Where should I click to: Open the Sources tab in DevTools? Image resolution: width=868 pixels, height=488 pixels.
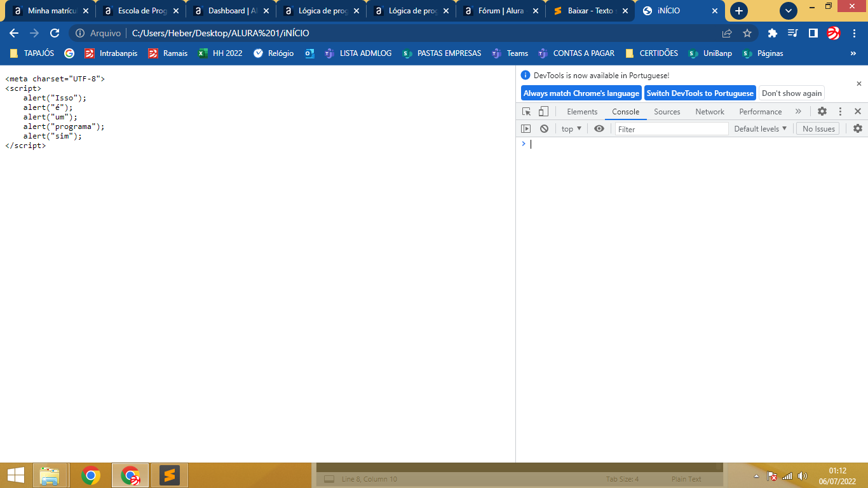click(x=667, y=111)
